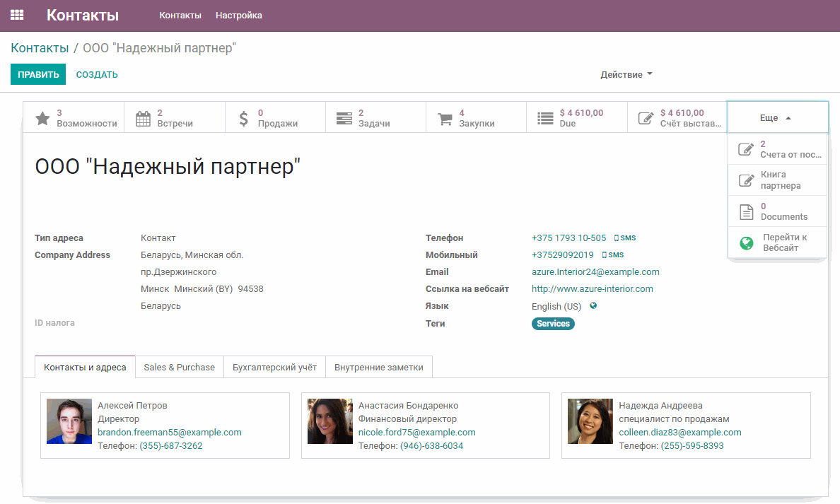This screenshot has height=504, width=840.
Task: Open the http://www.azure-interior.com link
Action: click(x=592, y=289)
